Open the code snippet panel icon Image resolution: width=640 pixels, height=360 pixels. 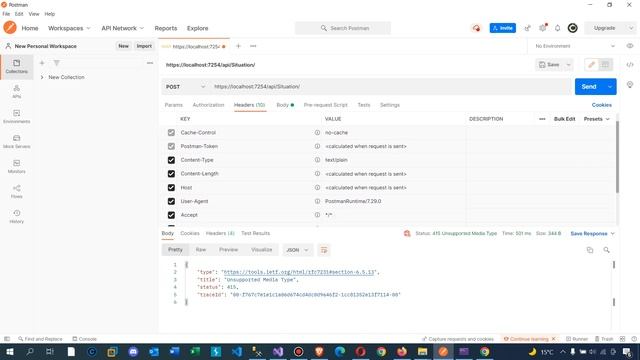tap(629, 64)
